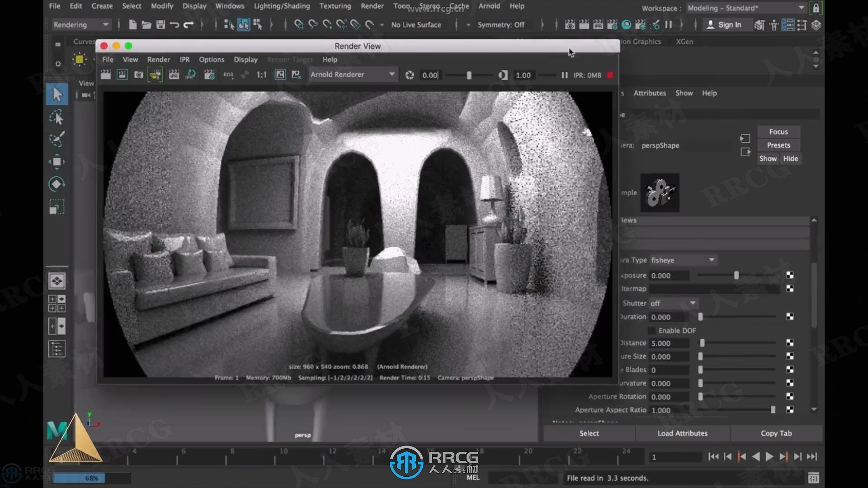Click the map button beside Exposure
Viewport: 868px width, 488px height.
pyautogui.click(x=790, y=275)
